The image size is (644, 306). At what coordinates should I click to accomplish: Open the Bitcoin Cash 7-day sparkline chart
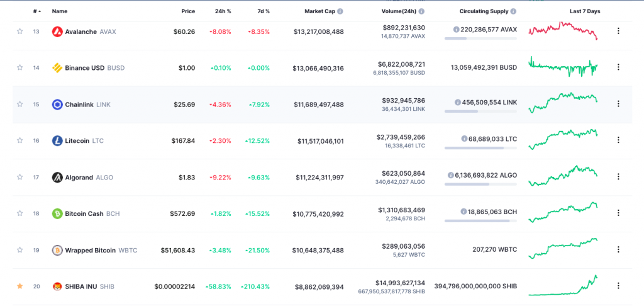pyautogui.click(x=563, y=212)
